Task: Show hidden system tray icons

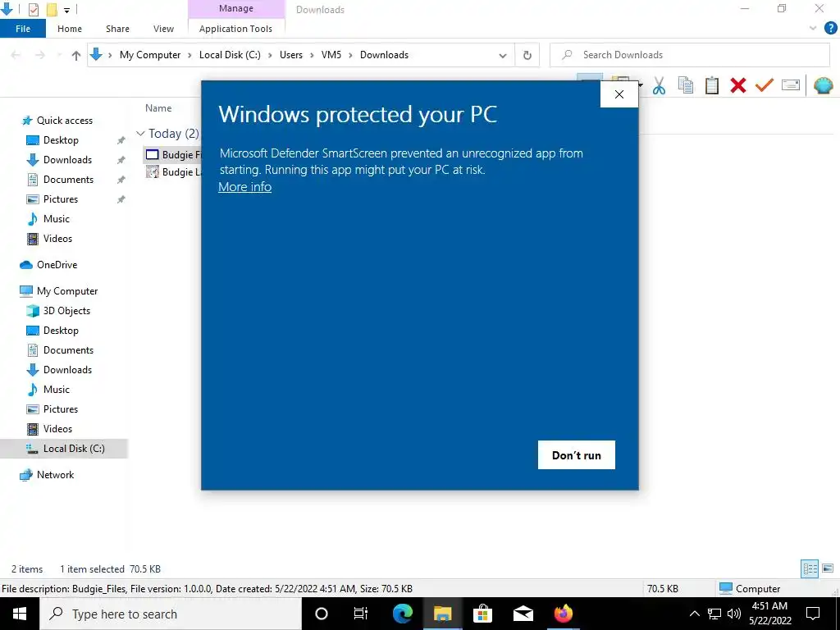Action: click(x=694, y=614)
